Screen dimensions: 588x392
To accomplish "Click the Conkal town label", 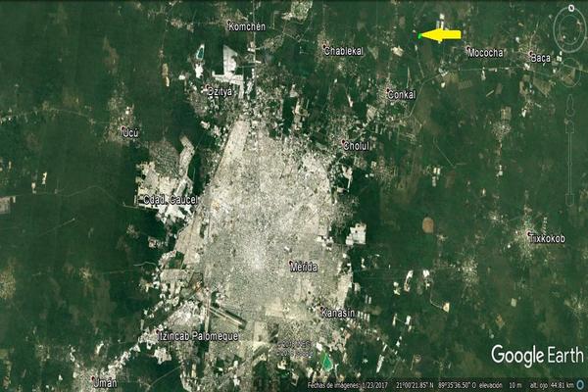I will click(402, 95).
